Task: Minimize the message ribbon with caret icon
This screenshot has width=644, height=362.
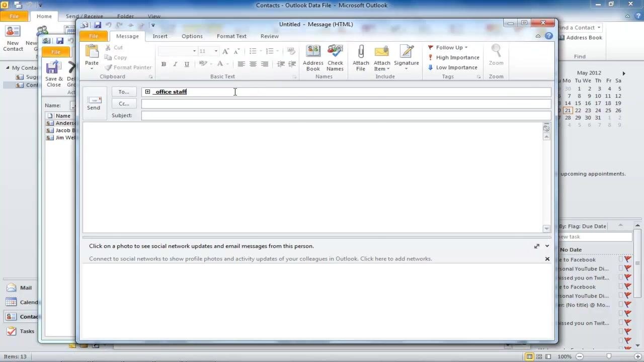Action: [x=538, y=36]
